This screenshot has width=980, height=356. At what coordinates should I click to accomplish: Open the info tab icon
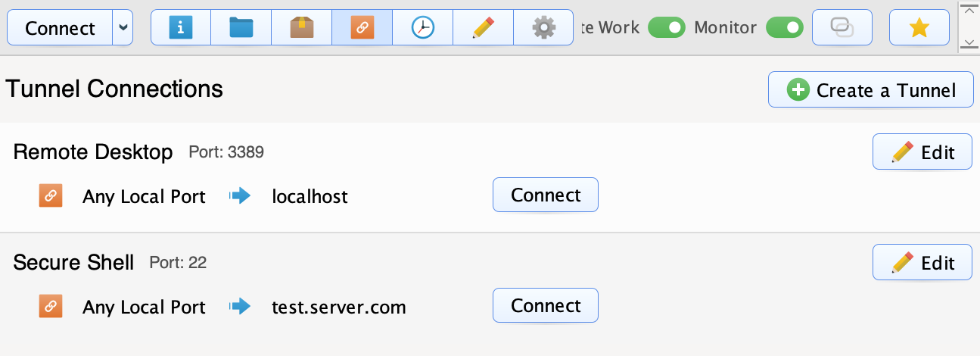coord(181,28)
